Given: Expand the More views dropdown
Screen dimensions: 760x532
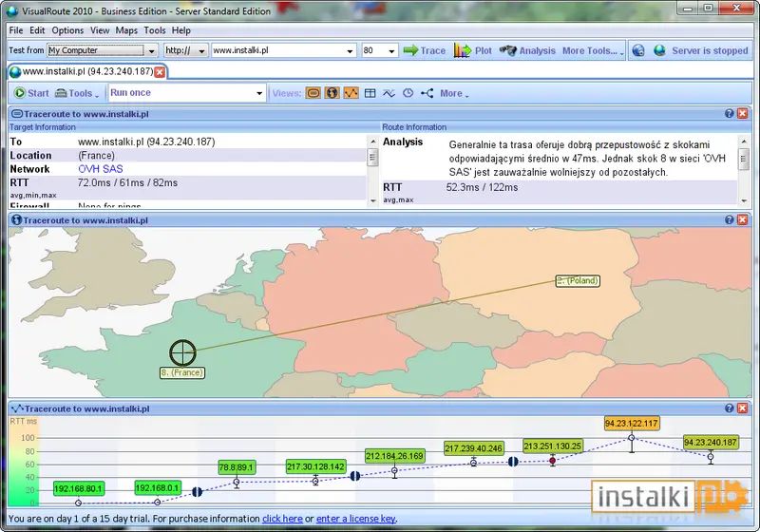Looking at the screenshot, I should (x=454, y=93).
